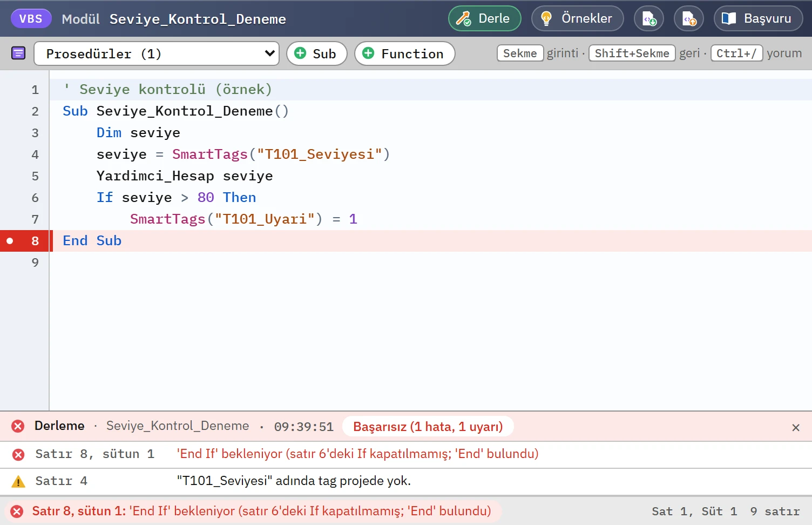Click the empty line 9 in the editor
Screen dimensions: 812x525
click(x=431, y=262)
